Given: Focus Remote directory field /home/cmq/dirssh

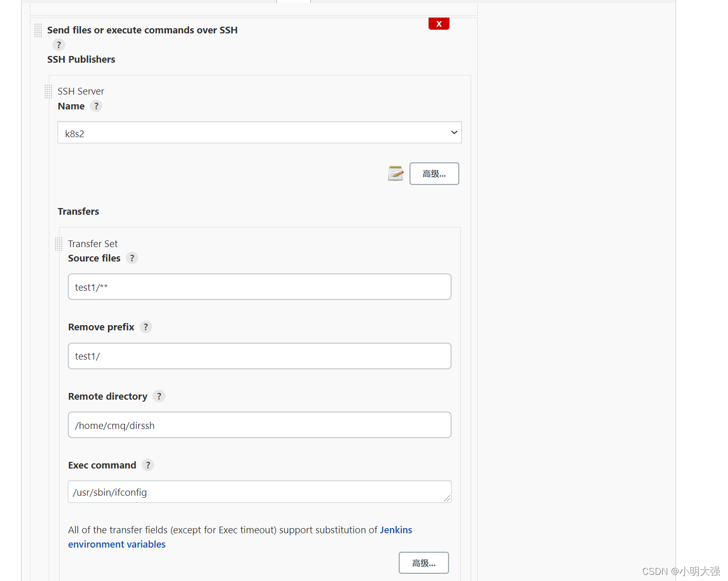Looking at the screenshot, I should click(259, 425).
